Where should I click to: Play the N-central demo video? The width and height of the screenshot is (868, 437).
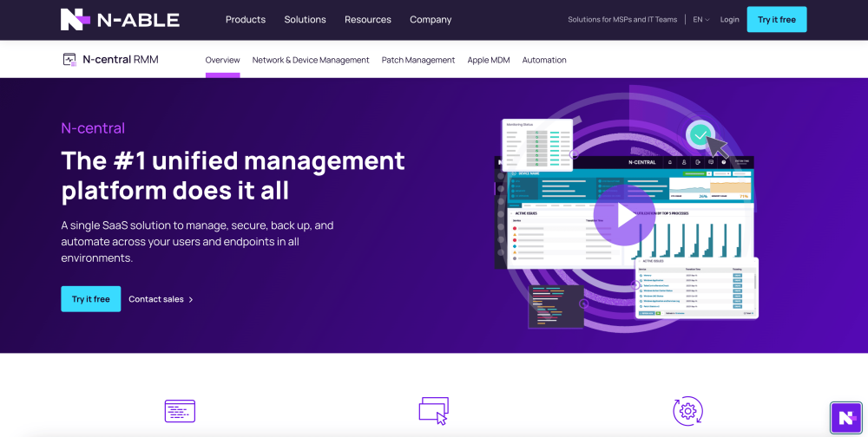(x=624, y=215)
